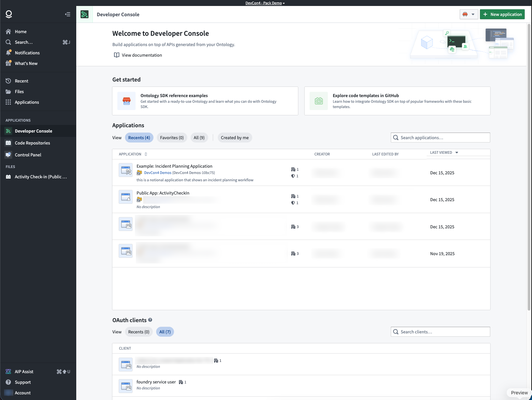Click the Incident Planning Application icon

coord(126,170)
